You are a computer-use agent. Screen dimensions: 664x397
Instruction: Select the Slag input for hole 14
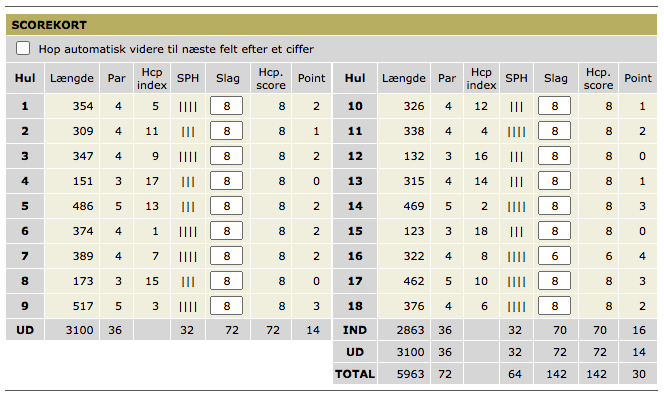554,206
